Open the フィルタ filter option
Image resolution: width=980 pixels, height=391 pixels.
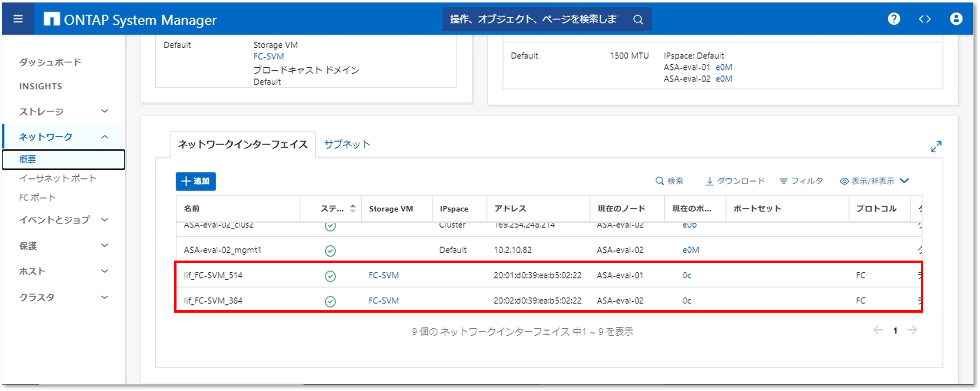pos(801,181)
